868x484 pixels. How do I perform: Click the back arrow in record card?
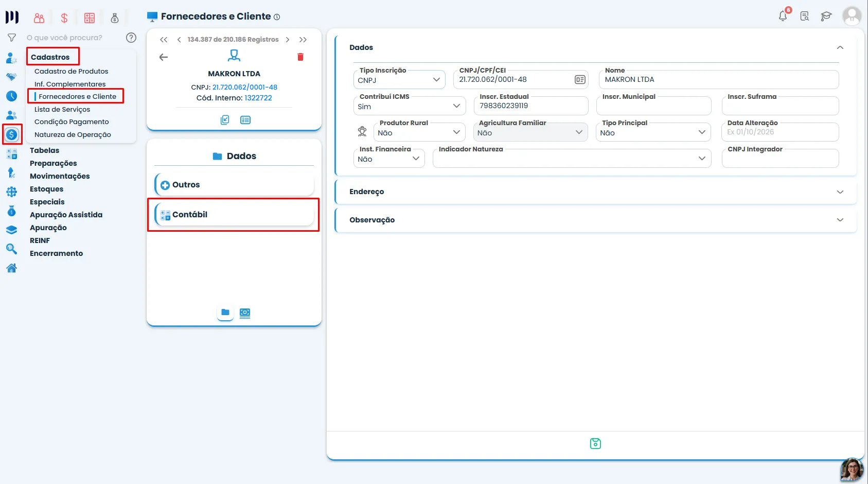point(164,57)
